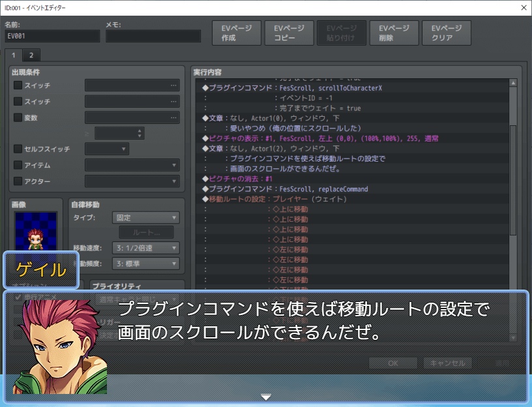Select the 文章 Actor1(0) command line
Viewport: 532px width, 407px height.
coord(352,118)
